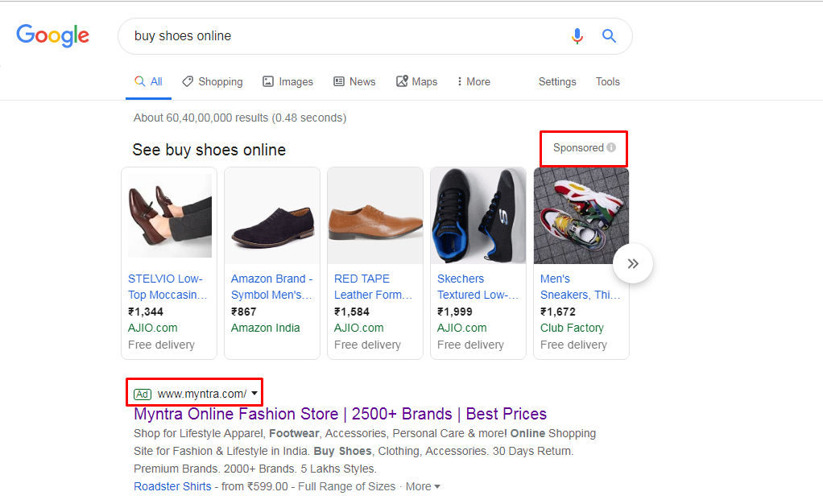Image resolution: width=823 pixels, height=504 pixels.
Task: Show more products with double-arrow button
Action: (633, 263)
